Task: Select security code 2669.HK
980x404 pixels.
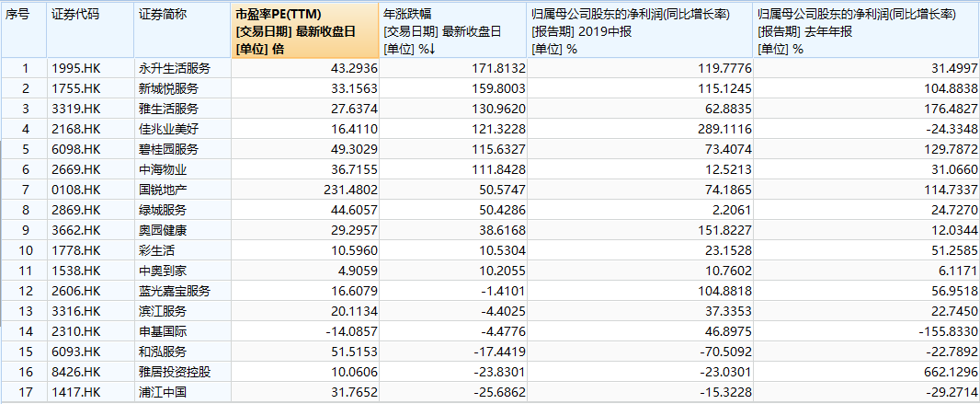Action: 76,169
